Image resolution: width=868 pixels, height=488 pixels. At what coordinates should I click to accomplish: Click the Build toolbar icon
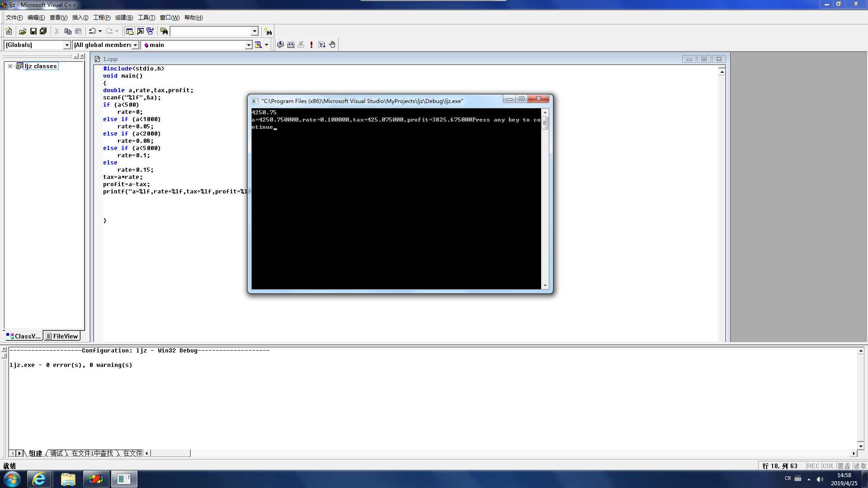tap(291, 45)
